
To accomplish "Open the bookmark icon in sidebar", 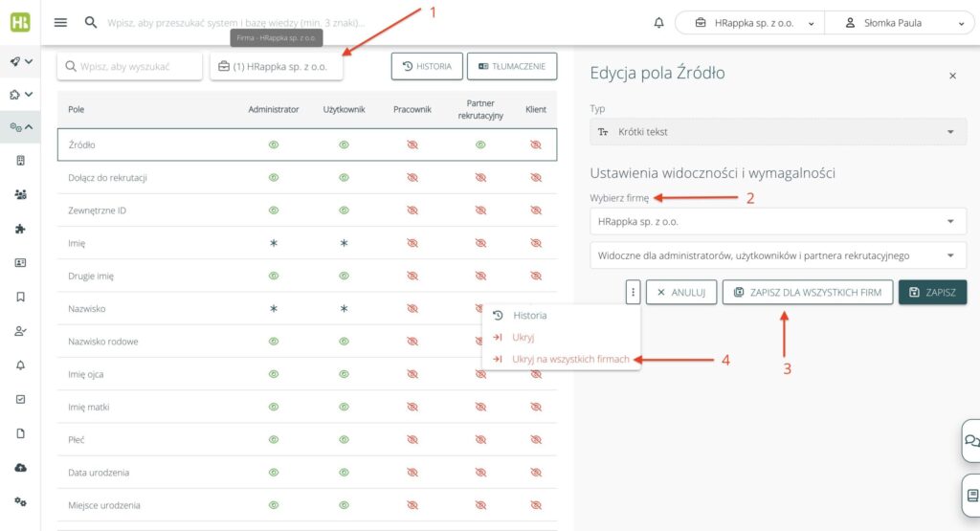I will (x=20, y=297).
